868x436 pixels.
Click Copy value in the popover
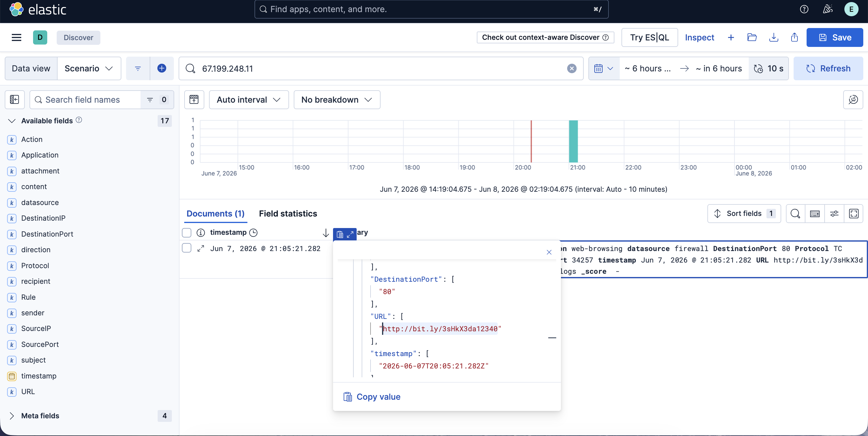click(372, 396)
